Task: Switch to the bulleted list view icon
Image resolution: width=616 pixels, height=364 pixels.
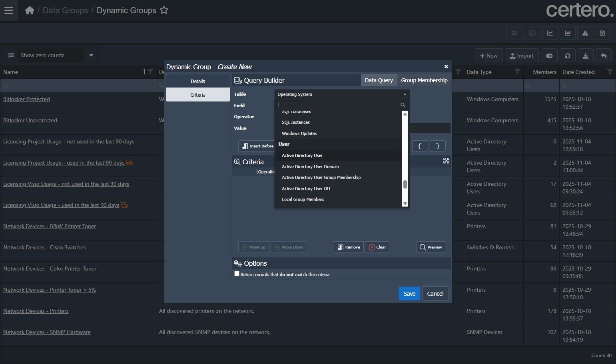Action: [x=514, y=33]
